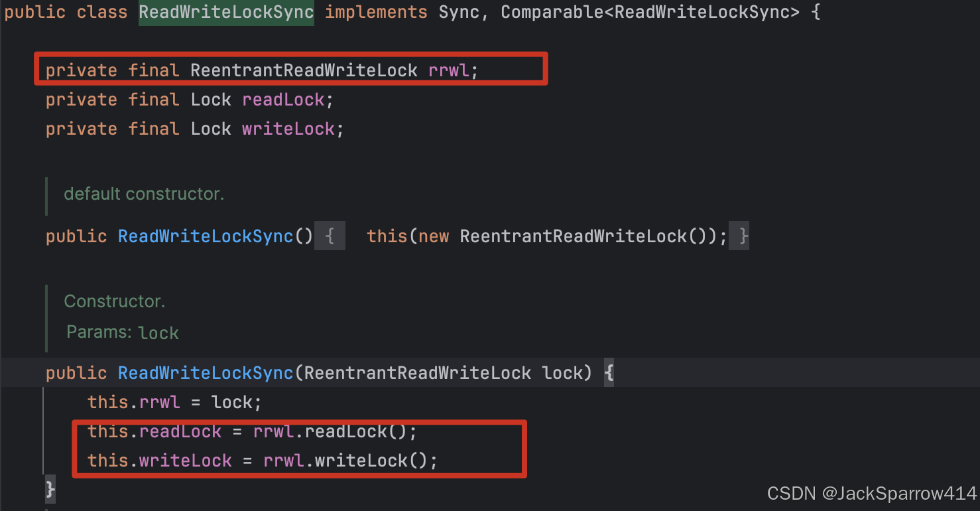Click the 'Constructor.' doc comment
Viewport: 980px width, 511px height.
[114, 301]
